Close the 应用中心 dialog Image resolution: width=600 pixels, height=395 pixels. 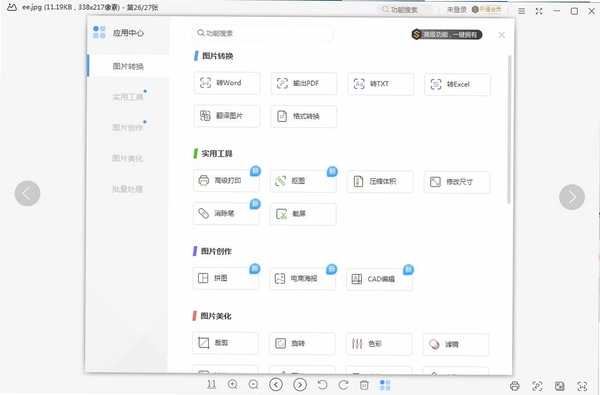click(502, 35)
